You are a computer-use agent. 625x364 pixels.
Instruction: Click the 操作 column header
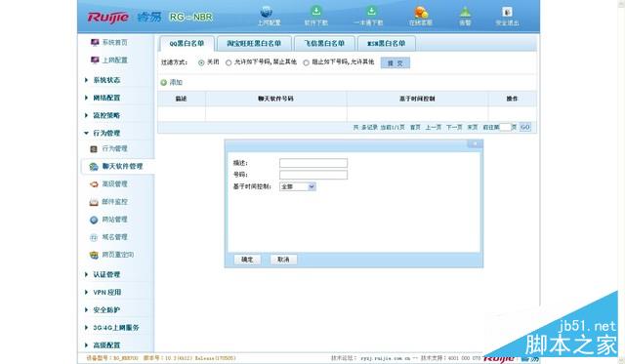click(x=512, y=99)
